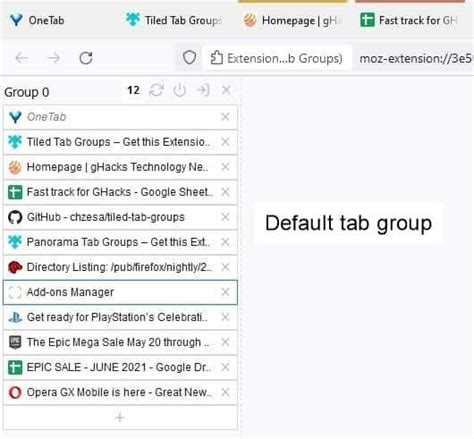Click the tab count 12 in Group 0
Screen dimensions: 474x439
pos(133,90)
